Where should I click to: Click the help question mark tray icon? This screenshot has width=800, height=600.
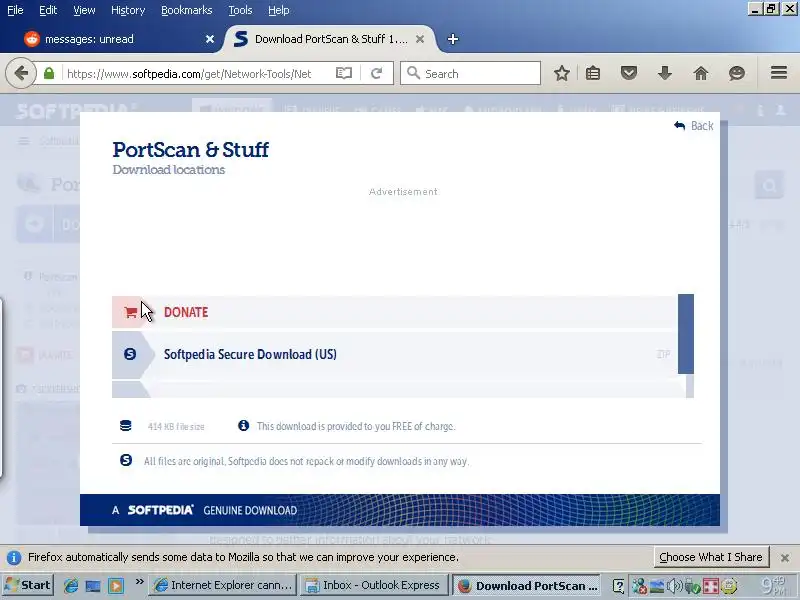(618, 586)
